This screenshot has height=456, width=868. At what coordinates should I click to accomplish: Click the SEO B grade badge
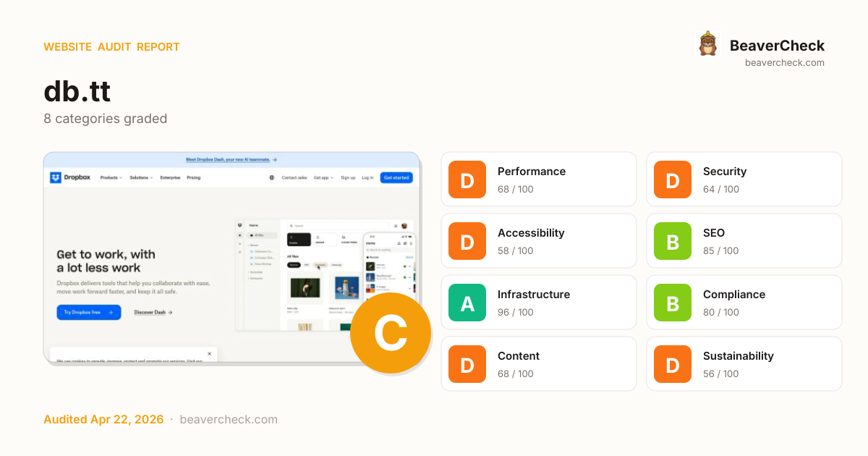[x=673, y=241]
